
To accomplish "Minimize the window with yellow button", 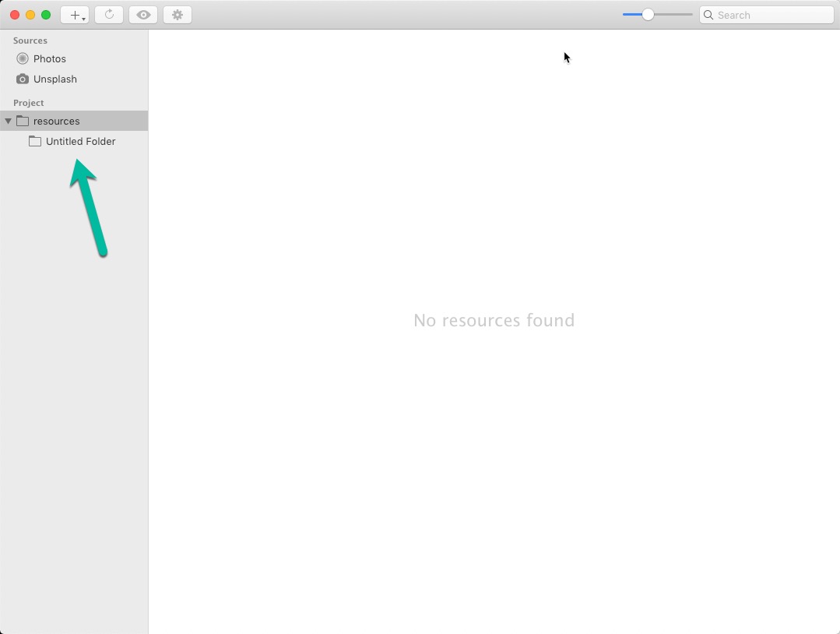I will 30,15.
